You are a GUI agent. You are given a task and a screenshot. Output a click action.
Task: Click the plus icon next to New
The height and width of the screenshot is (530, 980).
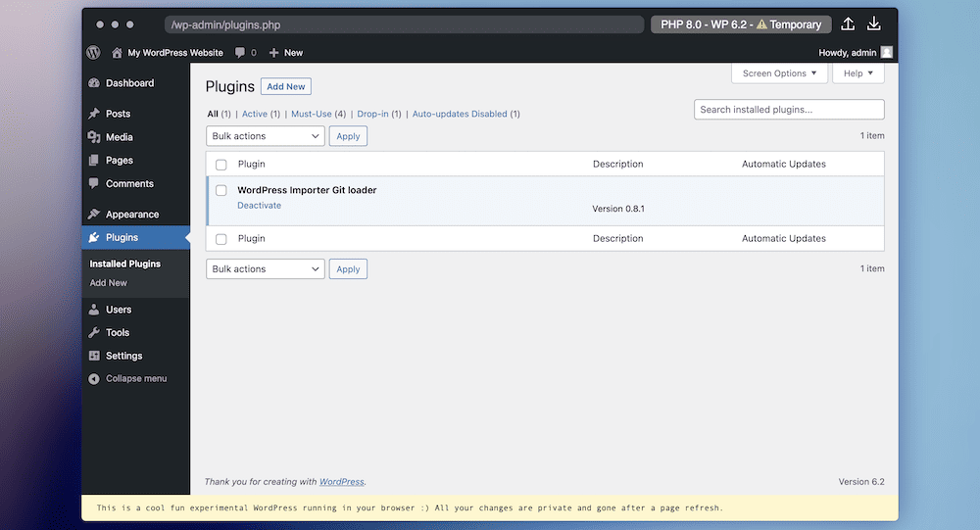pos(273,53)
